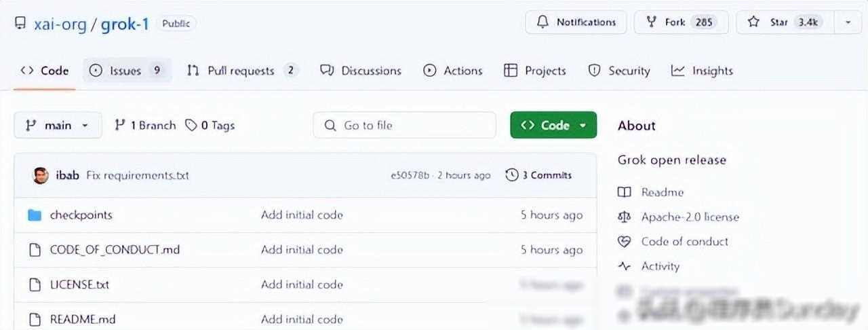Click the Go to file search field
This screenshot has height=330, width=868.
404,125
